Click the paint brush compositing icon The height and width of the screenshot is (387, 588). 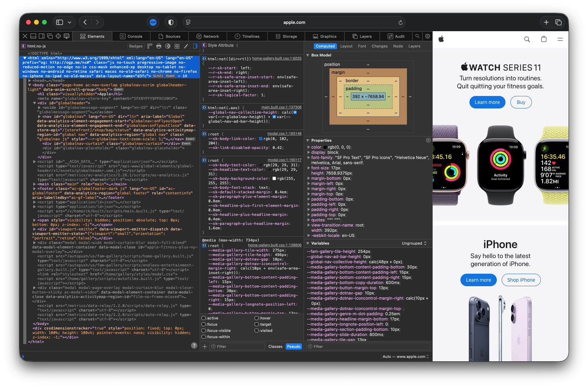coord(186,46)
